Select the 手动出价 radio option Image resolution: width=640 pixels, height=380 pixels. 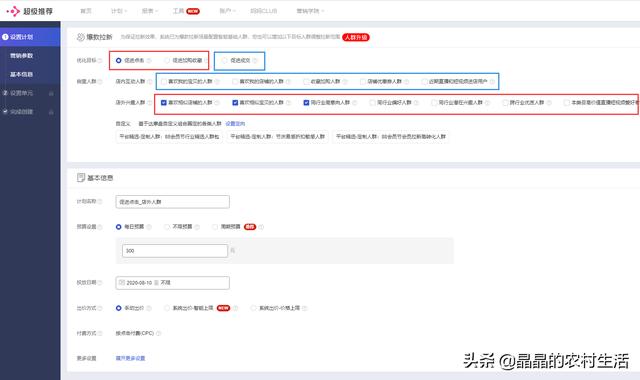click(118, 308)
